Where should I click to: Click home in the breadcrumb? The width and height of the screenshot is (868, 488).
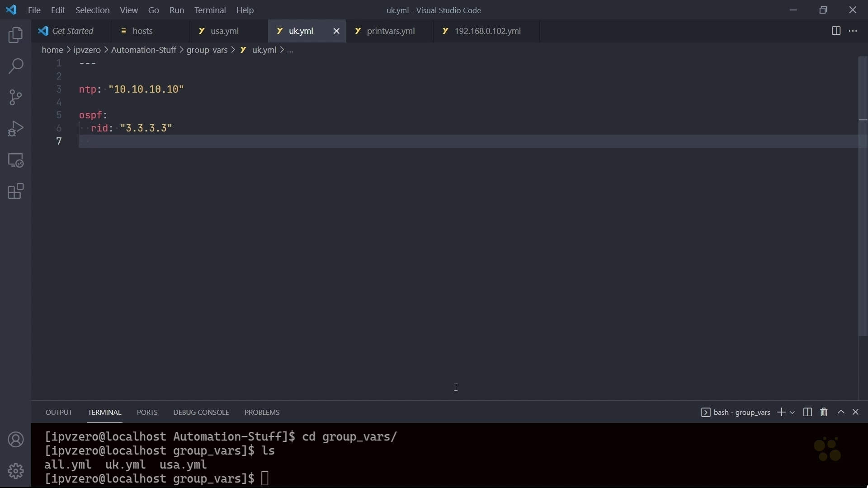pyautogui.click(x=52, y=50)
